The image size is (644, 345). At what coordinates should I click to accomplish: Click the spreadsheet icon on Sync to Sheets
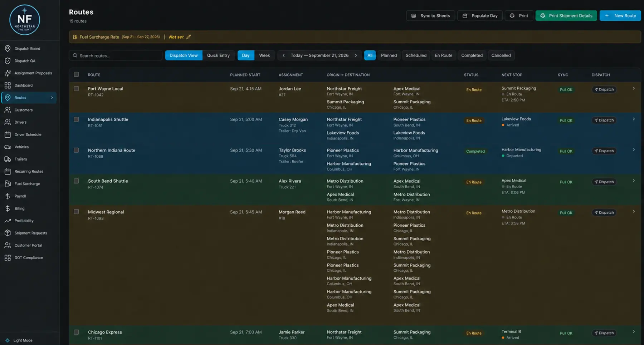tap(414, 16)
